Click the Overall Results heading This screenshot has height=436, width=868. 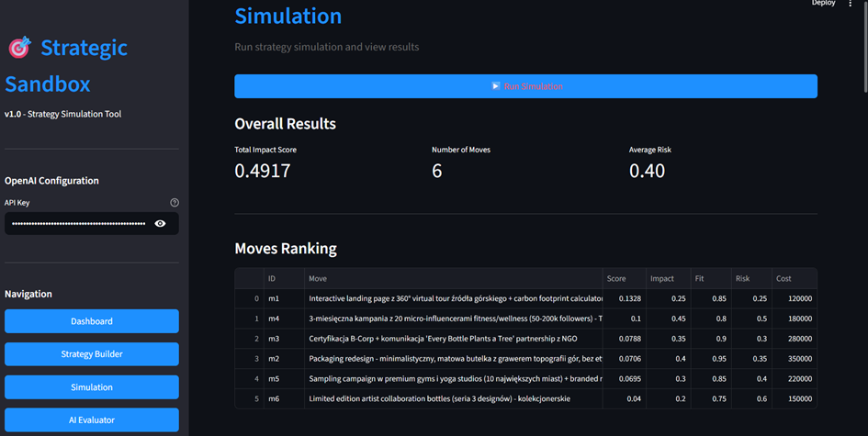point(285,123)
